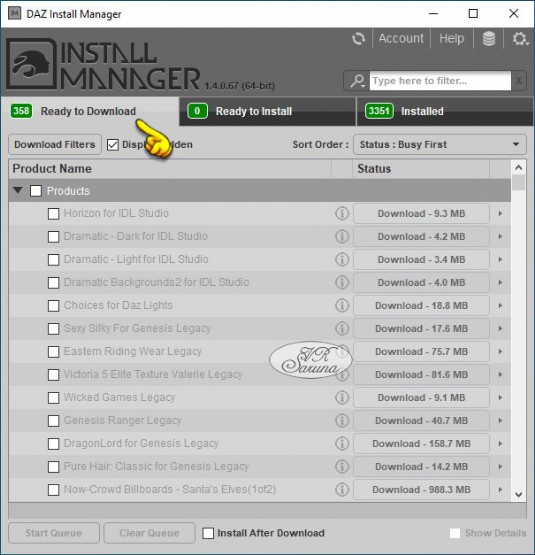Viewport: 535px width, 555px height.
Task: Check Dramatic - Dark for IDL Studio
Action: (x=53, y=237)
